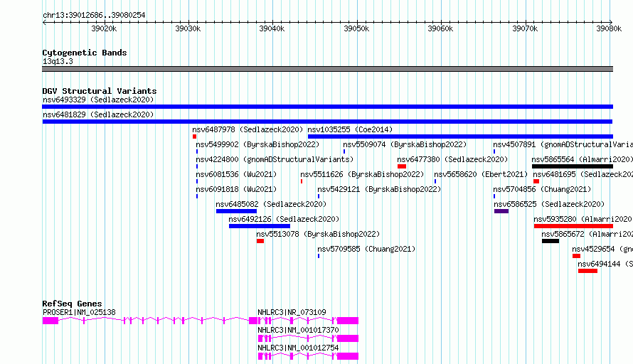This screenshot has width=633, height=364.
Task: Select nsv6091818 (Wu2021) label
Action: tap(236, 189)
